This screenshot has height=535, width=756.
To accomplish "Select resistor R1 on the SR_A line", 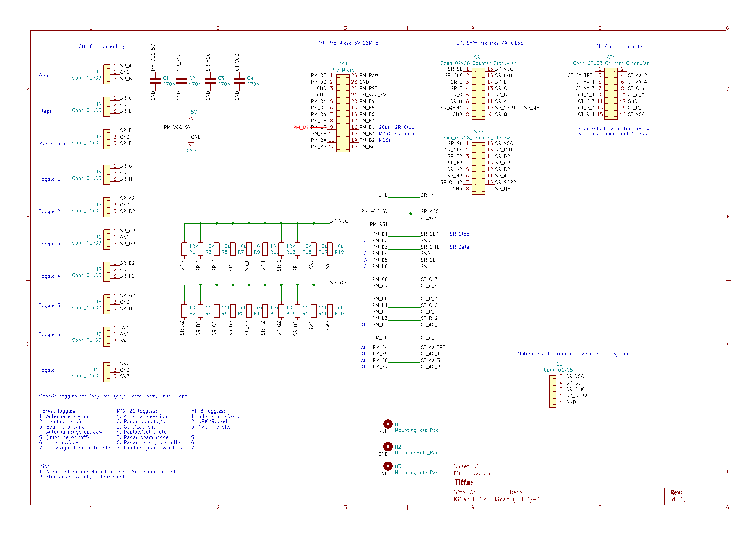I will click(184, 249).
